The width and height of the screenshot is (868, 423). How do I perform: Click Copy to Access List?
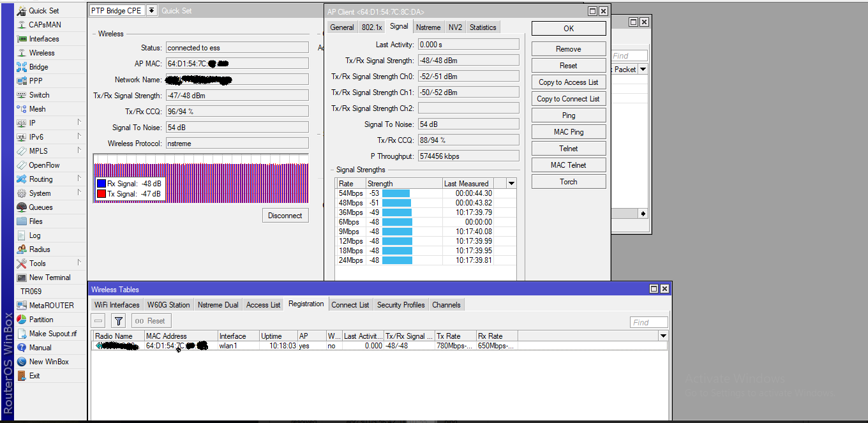(x=568, y=82)
